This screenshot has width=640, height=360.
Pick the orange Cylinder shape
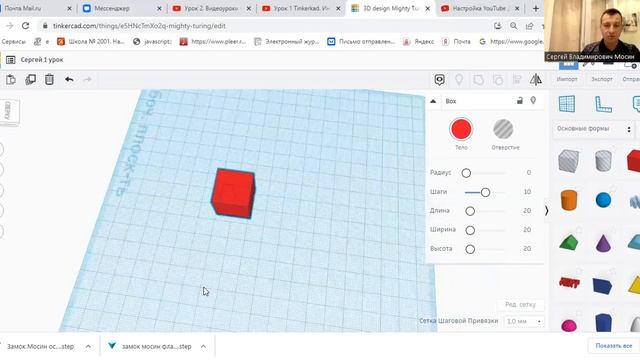[569, 200]
